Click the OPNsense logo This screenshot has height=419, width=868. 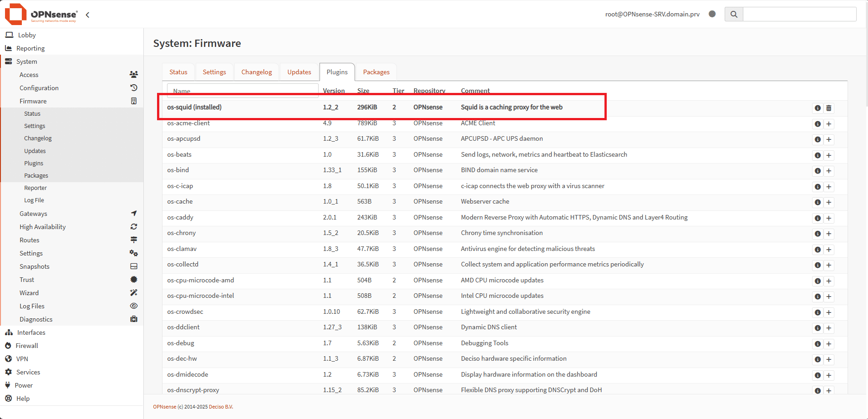pyautogui.click(x=41, y=14)
